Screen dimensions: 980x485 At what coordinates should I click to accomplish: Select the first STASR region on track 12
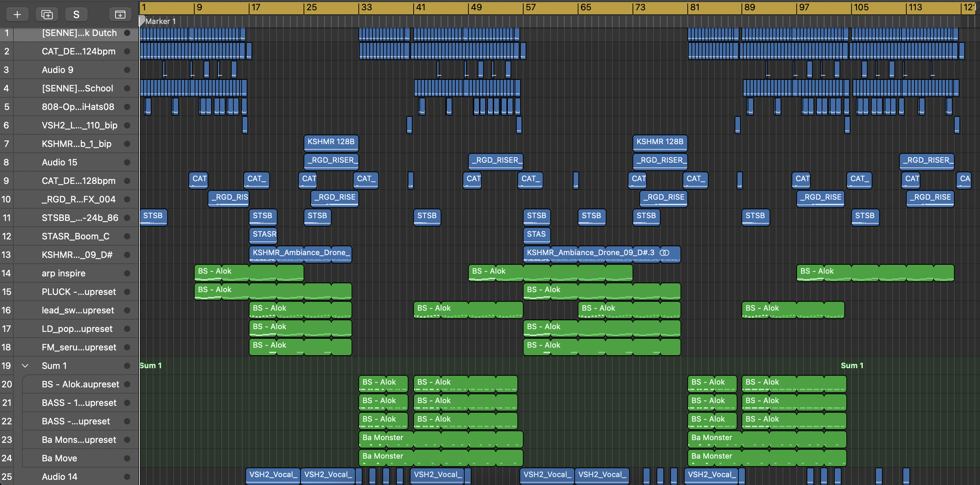coord(263,236)
